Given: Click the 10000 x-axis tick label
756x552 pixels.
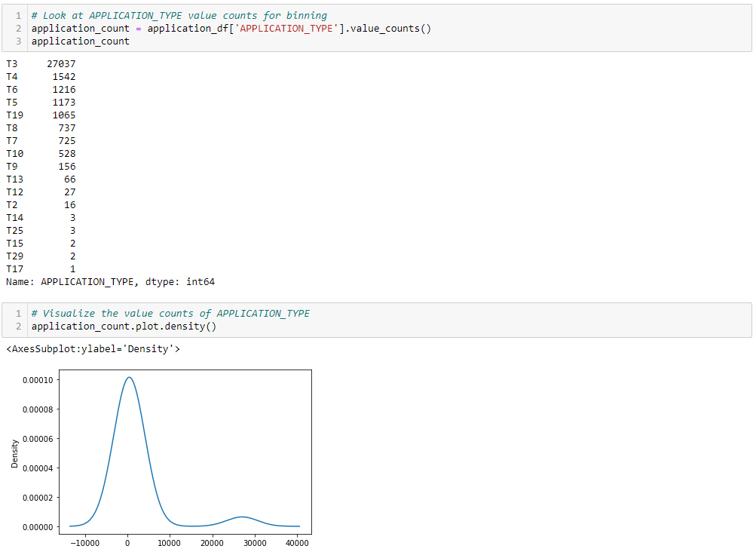Looking at the screenshot, I should point(170,543).
